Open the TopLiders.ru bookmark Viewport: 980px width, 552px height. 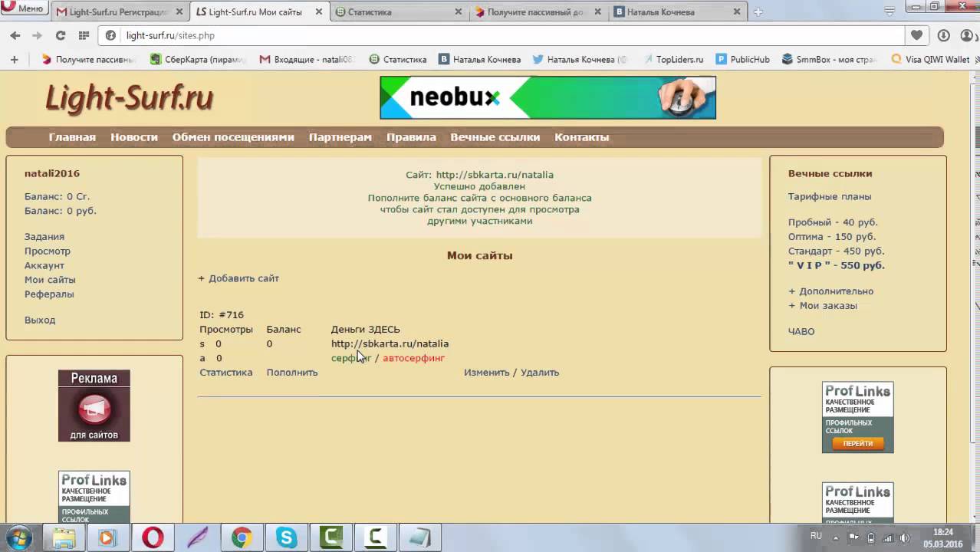[673, 59]
